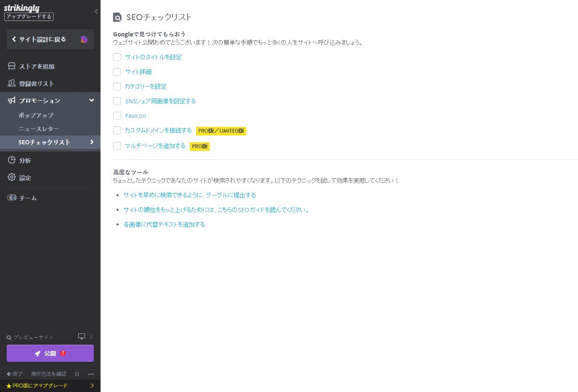Click the SEO checklist magnifier icon in header
Screen dimensions: 578x392
pos(117,17)
